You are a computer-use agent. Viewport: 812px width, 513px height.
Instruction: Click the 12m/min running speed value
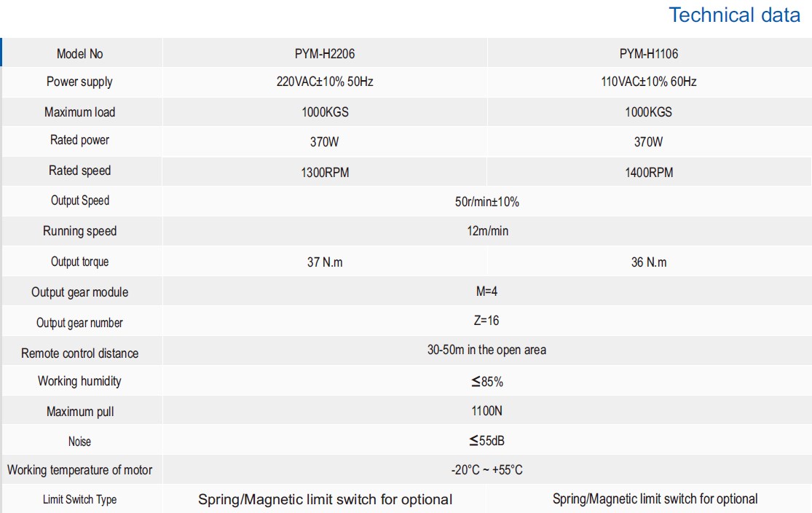(x=486, y=232)
